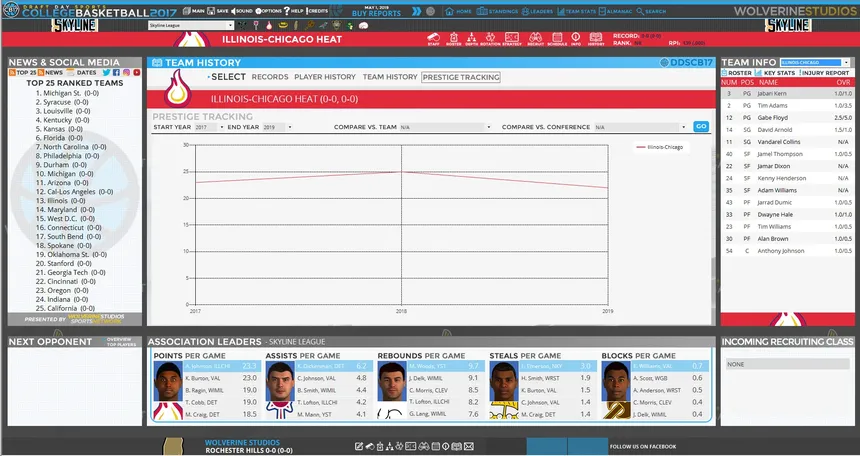
Task: Click K. Dickerman, DET in assists leaders
Action: [334, 366]
